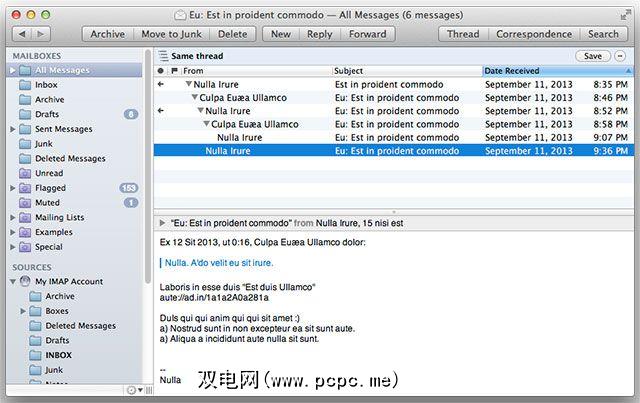Forward the selected message

(x=367, y=34)
